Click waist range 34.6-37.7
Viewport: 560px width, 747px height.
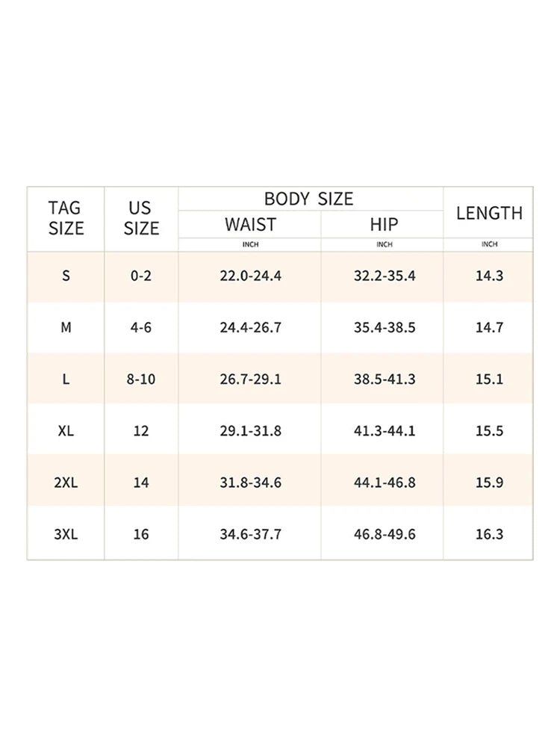point(250,534)
